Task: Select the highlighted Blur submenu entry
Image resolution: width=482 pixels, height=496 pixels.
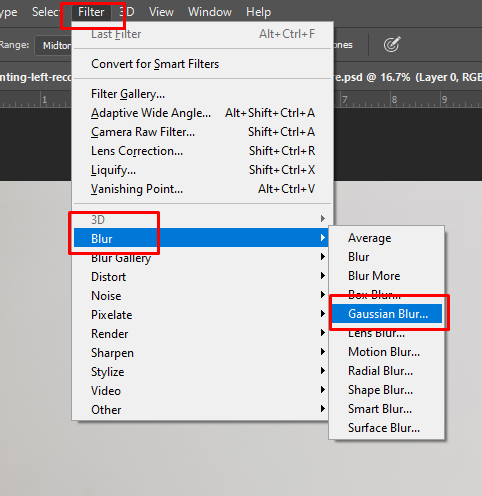Action: [x=201, y=238]
